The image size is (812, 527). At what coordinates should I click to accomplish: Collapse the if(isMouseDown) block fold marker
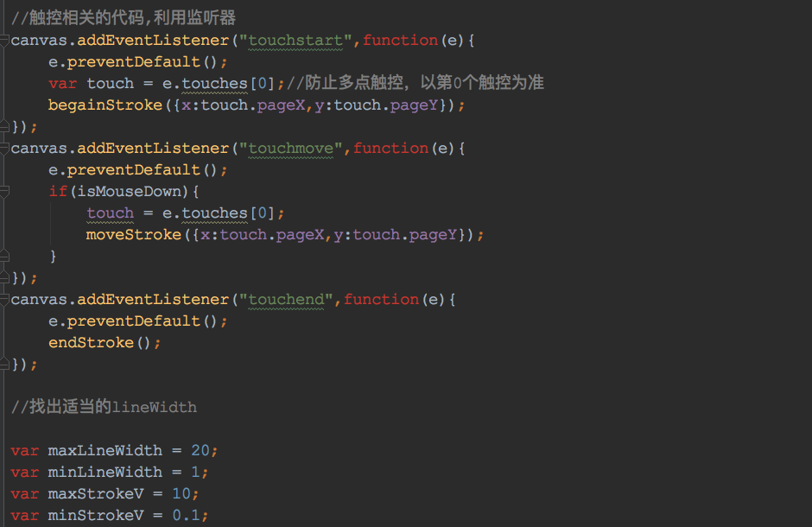pos(4,192)
